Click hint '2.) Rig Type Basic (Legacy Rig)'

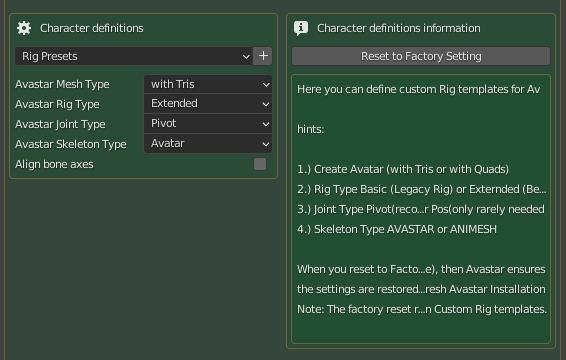click(x=422, y=189)
